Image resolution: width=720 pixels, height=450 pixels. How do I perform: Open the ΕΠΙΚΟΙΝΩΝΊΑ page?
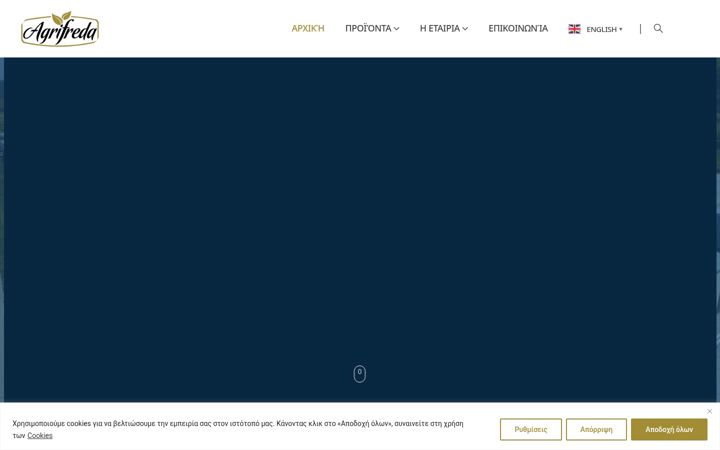(518, 28)
